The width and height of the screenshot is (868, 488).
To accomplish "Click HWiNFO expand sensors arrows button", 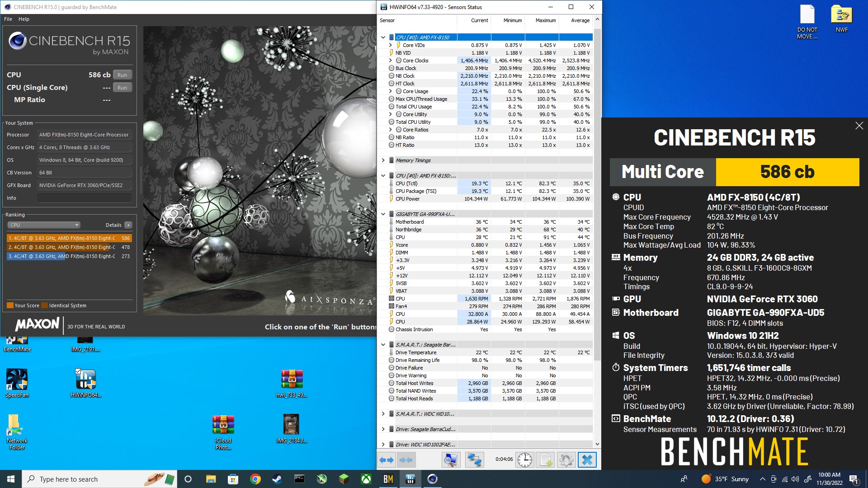I will coord(387,460).
